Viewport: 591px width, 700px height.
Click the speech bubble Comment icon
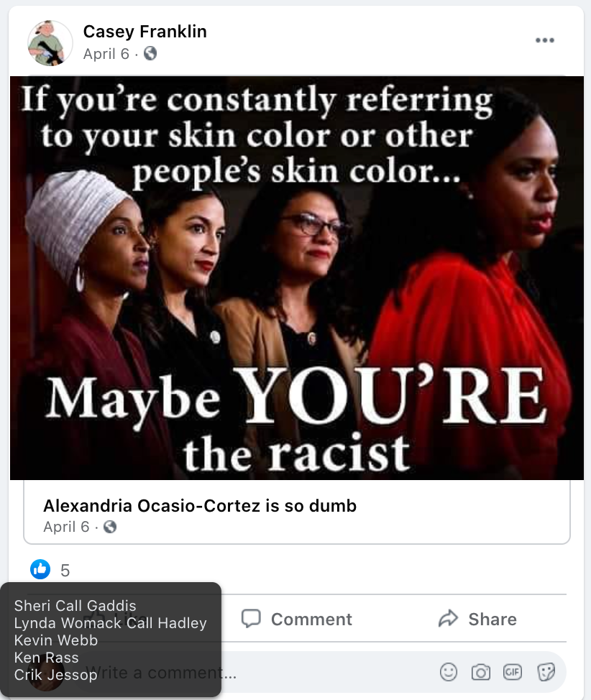pyautogui.click(x=251, y=619)
